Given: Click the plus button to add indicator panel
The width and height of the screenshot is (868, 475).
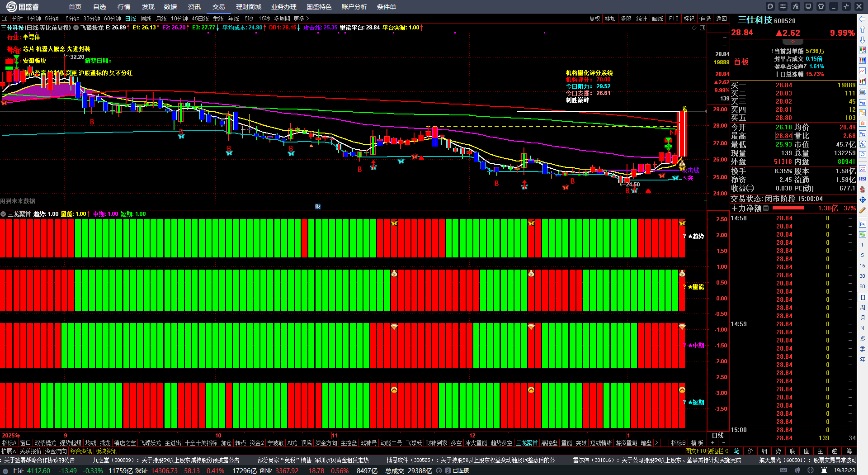Looking at the screenshot, I should click(x=712, y=443).
